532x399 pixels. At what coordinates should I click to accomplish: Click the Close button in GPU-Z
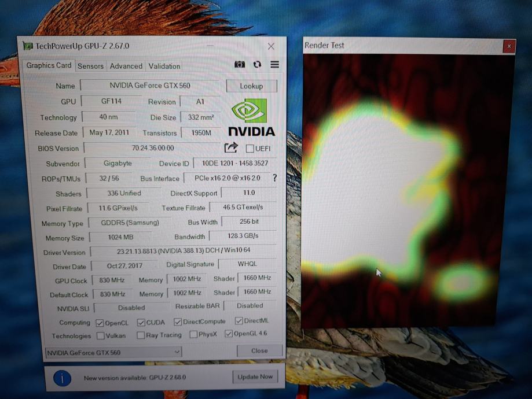pyautogui.click(x=259, y=350)
